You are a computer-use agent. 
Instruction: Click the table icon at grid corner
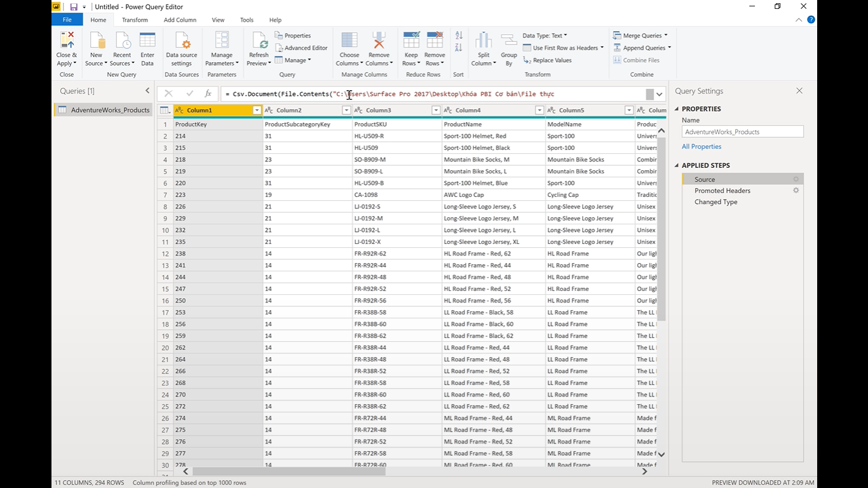coord(165,111)
